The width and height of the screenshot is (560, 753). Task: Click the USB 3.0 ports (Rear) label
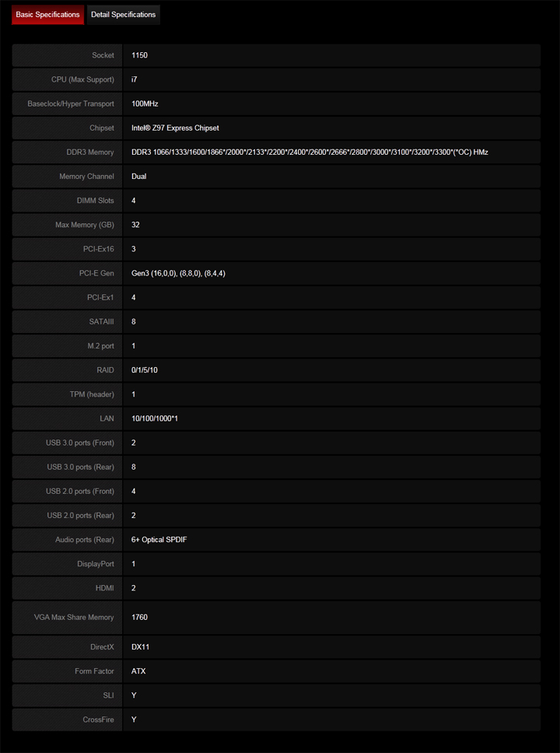pyautogui.click(x=80, y=467)
